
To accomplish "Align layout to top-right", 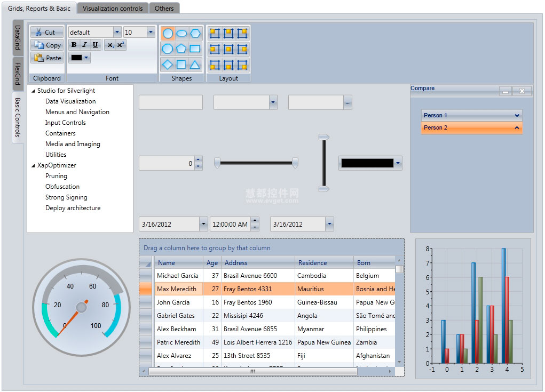I will [x=242, y=33].
